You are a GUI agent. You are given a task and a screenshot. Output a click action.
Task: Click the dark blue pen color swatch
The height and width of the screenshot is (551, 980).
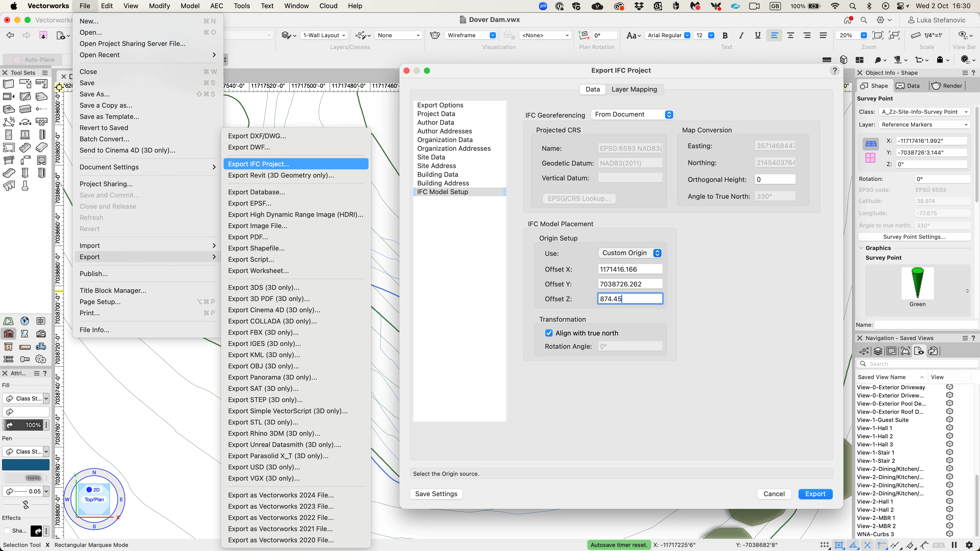pos(26,465)
